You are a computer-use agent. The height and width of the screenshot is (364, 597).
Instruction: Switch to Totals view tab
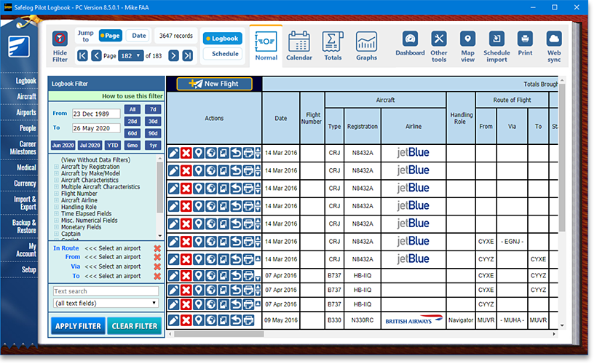(x=333, y=46)
